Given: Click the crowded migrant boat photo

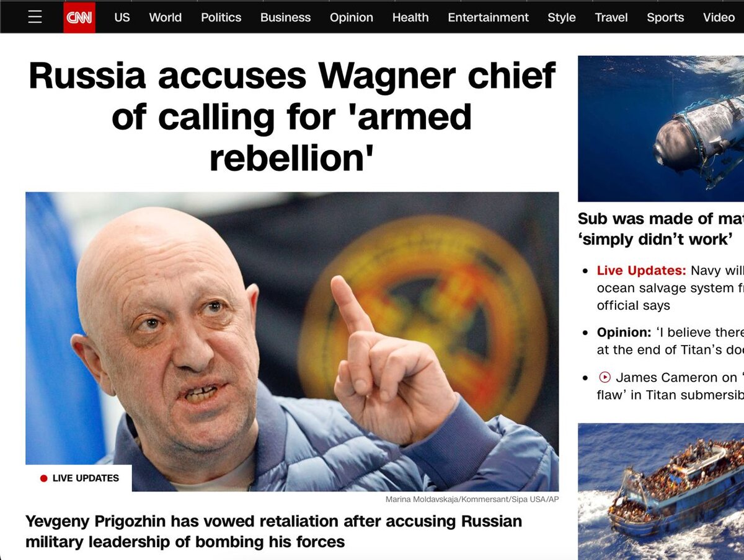Looking at the screenshot, I should [661, 491].
